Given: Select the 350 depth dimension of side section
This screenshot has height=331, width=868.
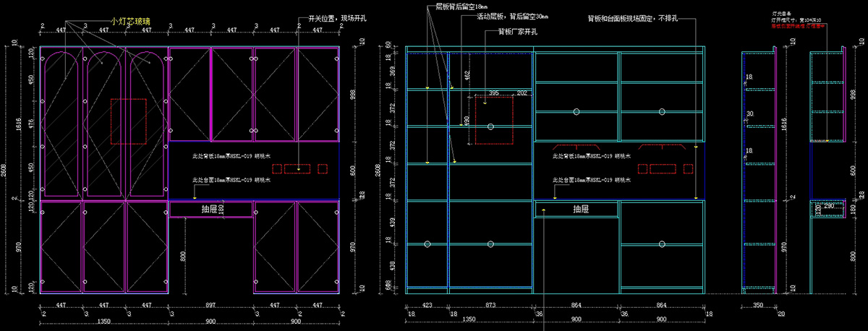Looking at the screenshot, I should (x=758, y=306).
